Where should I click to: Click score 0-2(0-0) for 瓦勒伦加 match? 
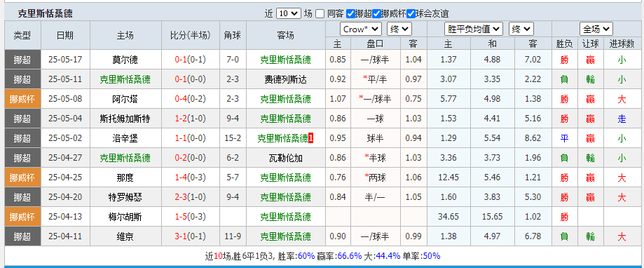click(190, 157)
